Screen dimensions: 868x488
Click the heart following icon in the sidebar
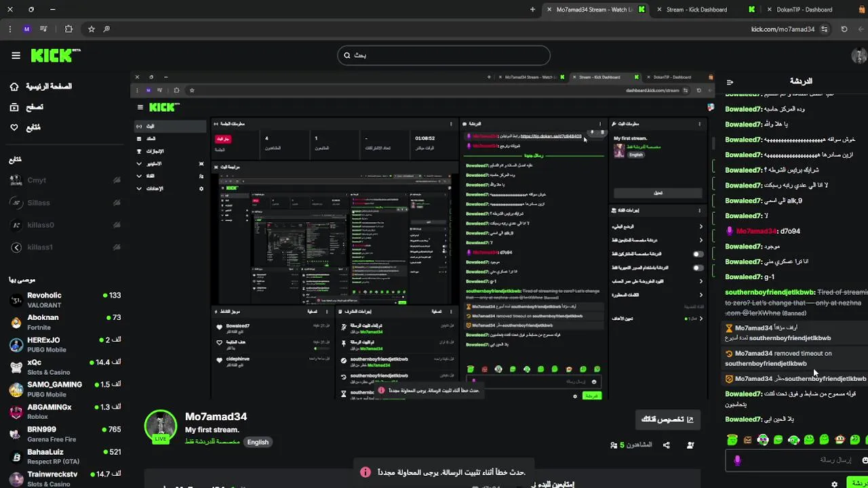14,127
